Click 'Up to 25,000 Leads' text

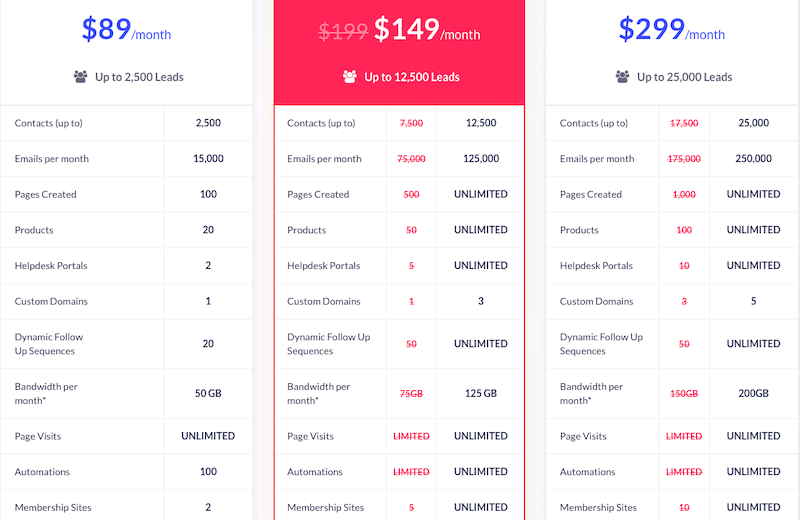point(684,77)
